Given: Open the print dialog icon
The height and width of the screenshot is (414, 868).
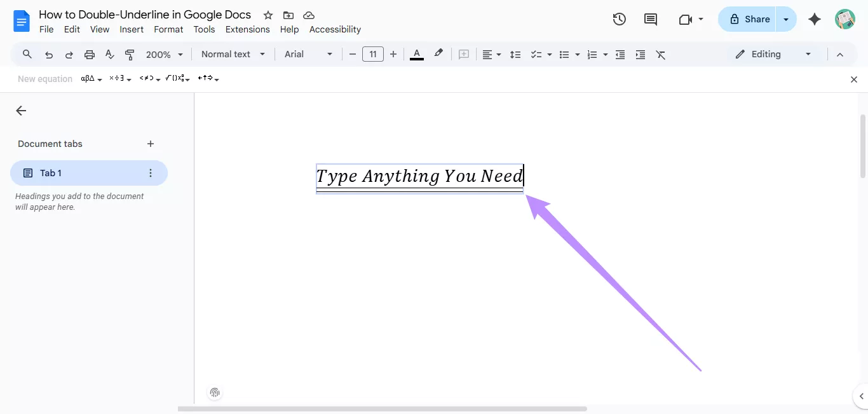Looking at the screenshot, I should pos(89,54).
